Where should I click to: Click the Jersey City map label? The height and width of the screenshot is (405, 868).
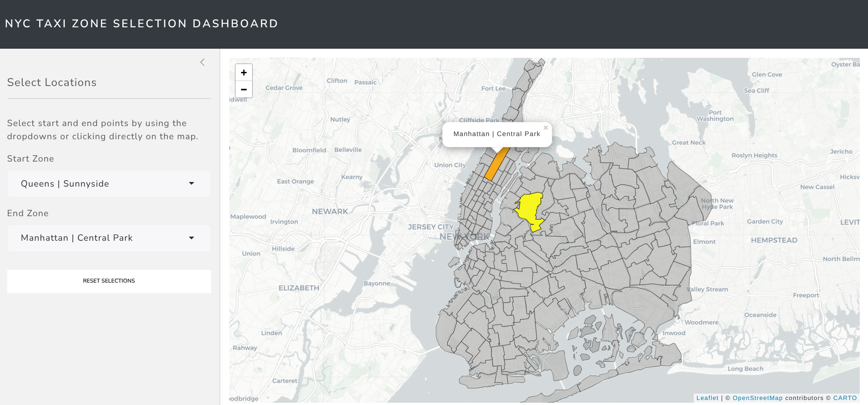430,227
